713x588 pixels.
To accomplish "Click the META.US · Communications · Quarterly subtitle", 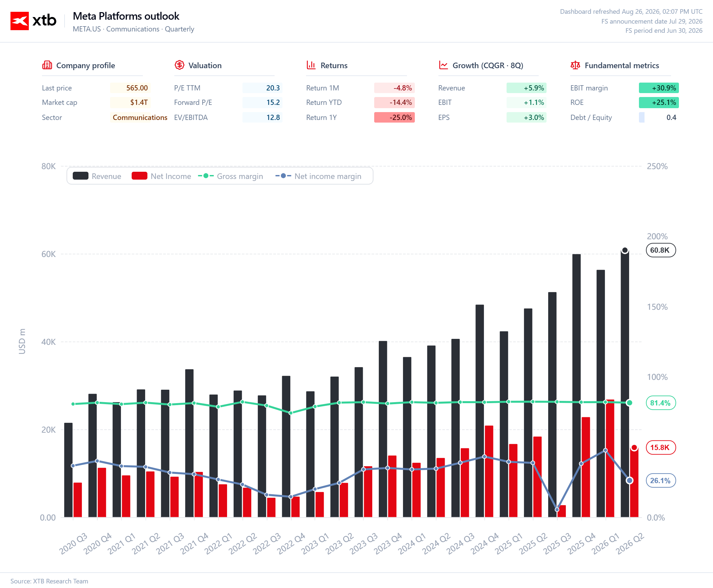I will coord(133,29).
